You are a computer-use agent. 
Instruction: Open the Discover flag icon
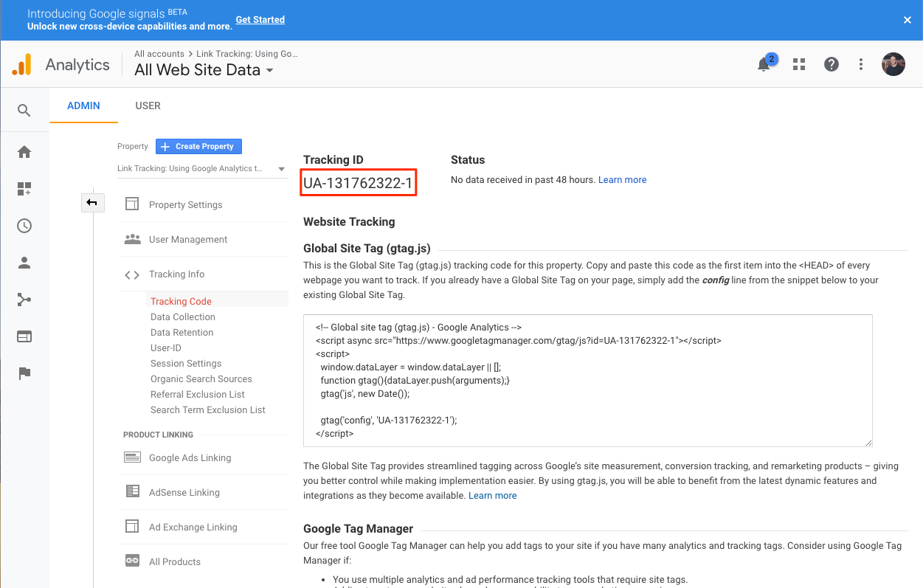24,373
